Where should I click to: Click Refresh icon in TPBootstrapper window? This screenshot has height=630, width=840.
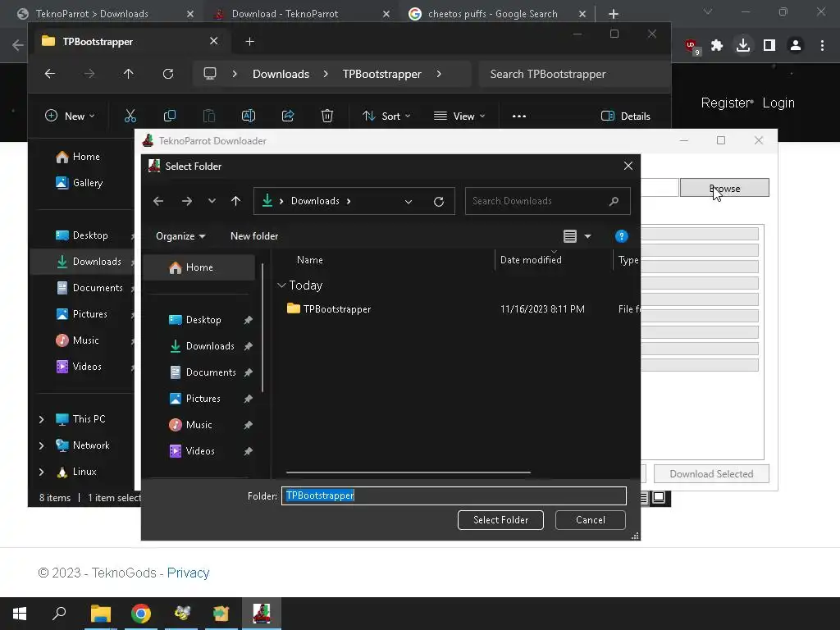pyautogui.click(x=168, y=74)
